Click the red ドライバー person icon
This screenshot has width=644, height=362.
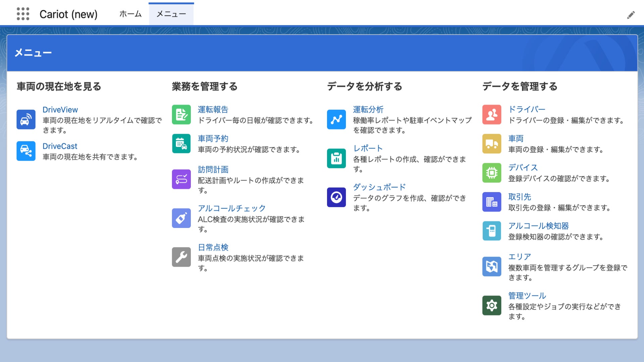[x=491, y=115]
